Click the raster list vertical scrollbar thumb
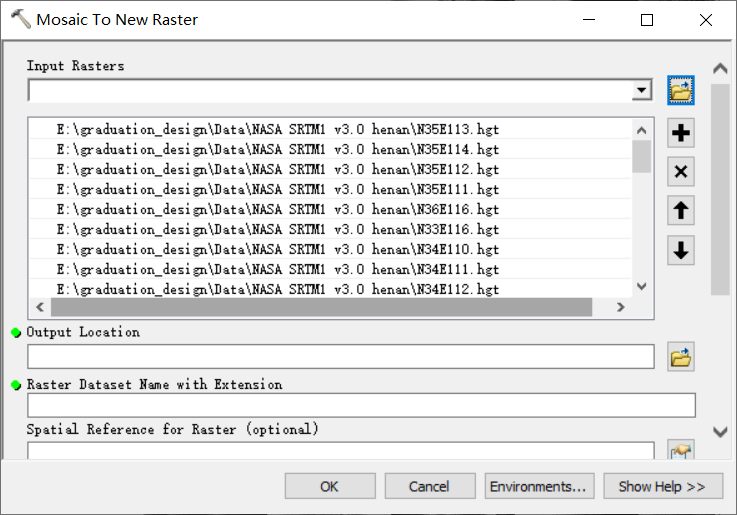737x515 pixels. coord(642,156)
